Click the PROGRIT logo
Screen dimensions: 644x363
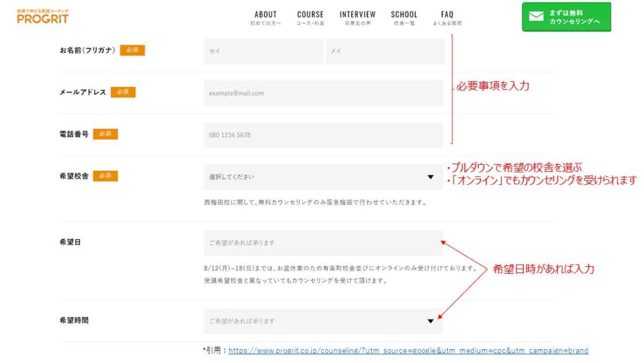[x=43, y=17]
